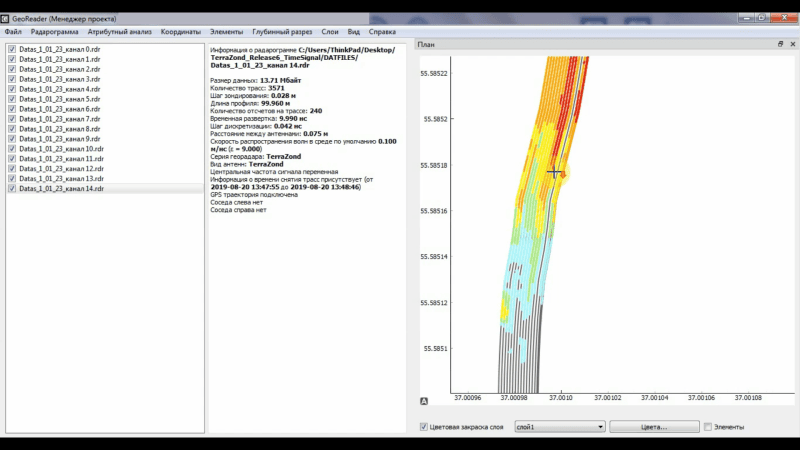Image resolution: width=800 pixels, height=450 pixels.
Task: Click the GeoReader app icon in the title bar
Action: [x=6, y=17]
